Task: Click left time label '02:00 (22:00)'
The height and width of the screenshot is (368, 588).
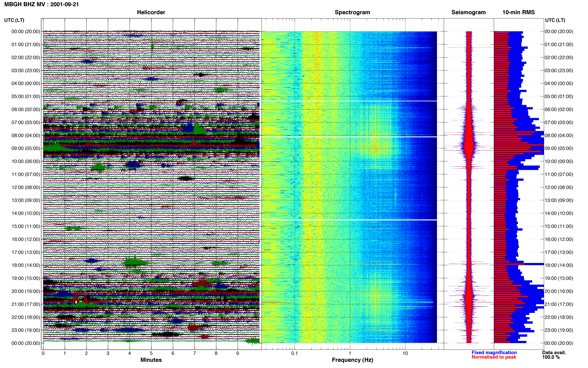Action: (x=26, y=57)
